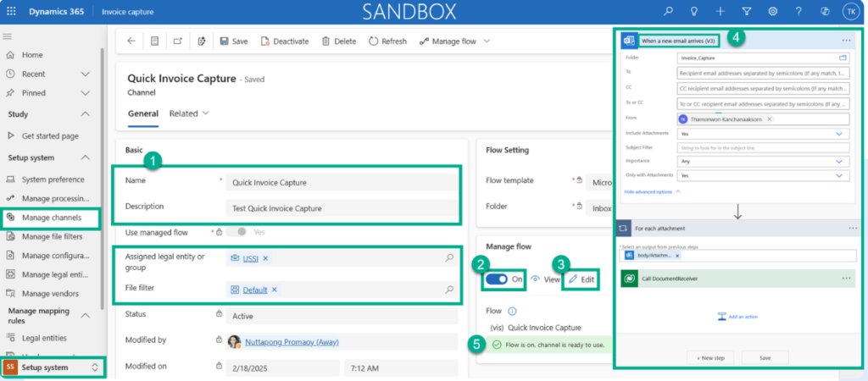Open Legal entities mapping item
This screenshot has width=868, height=381.
[44, 337]
